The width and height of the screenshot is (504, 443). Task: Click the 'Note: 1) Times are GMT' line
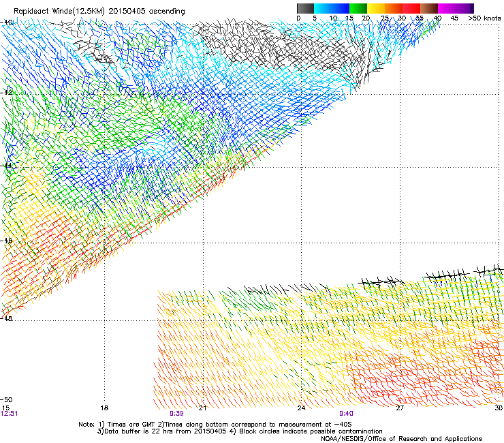[215, 425]
